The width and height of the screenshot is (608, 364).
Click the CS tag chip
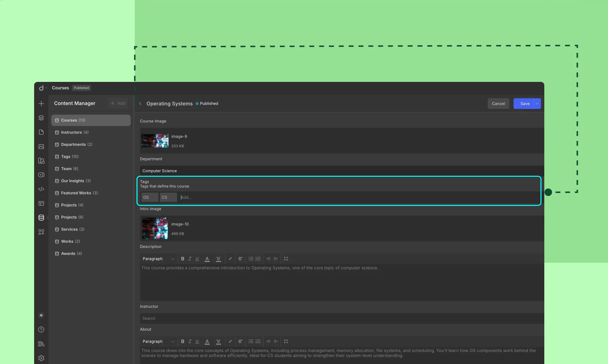(x=168, y=197)
